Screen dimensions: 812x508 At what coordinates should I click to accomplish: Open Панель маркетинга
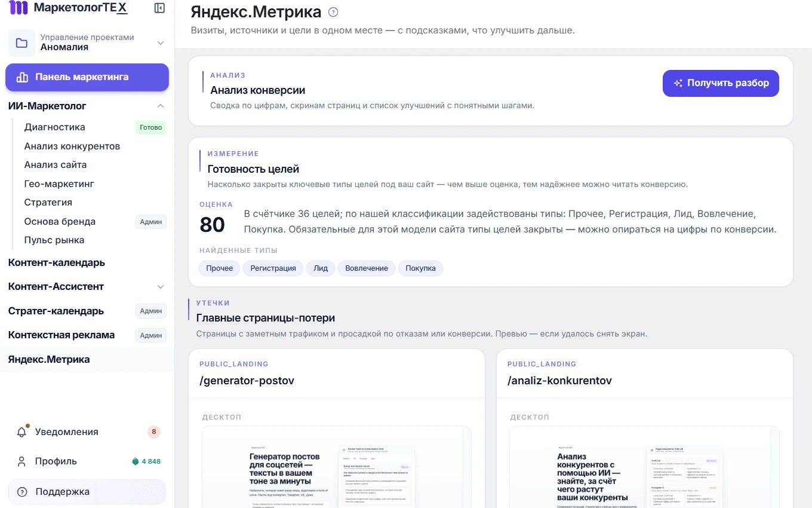87,77
